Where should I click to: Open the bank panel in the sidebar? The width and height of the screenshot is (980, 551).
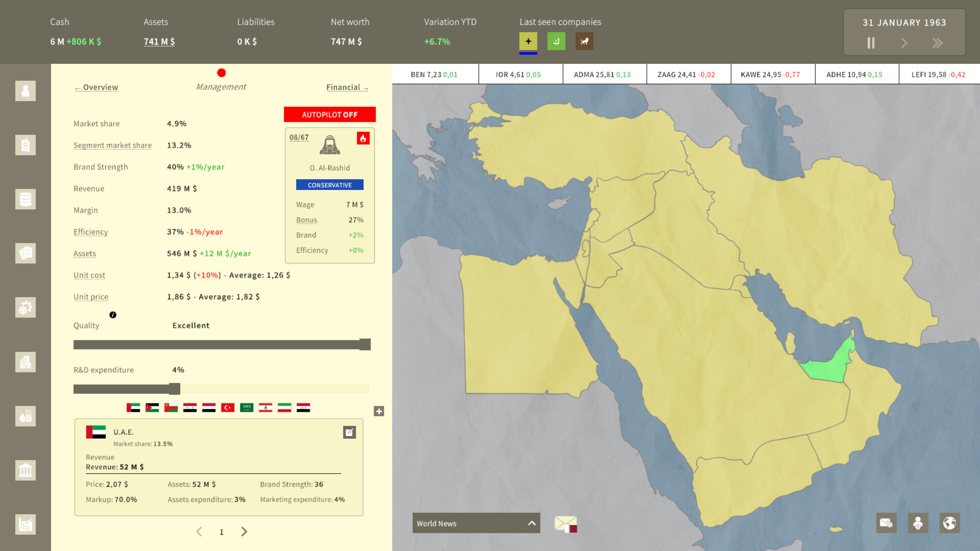click(25, 470)
